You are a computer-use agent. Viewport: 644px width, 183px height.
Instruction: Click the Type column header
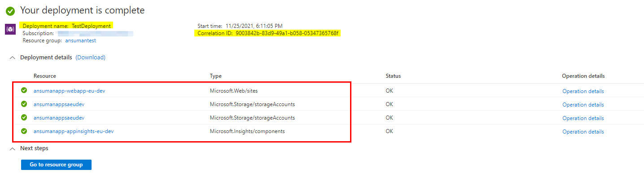216,76
